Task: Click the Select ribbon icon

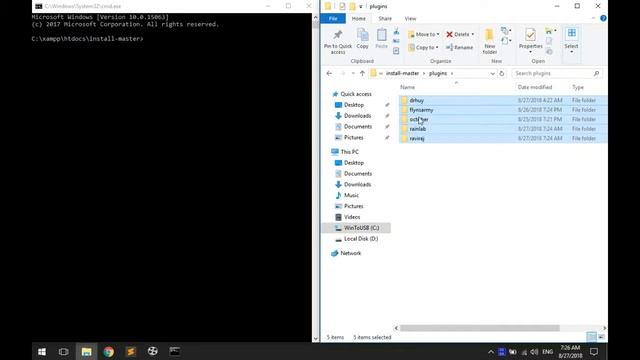Action: [x=571, y=33]
